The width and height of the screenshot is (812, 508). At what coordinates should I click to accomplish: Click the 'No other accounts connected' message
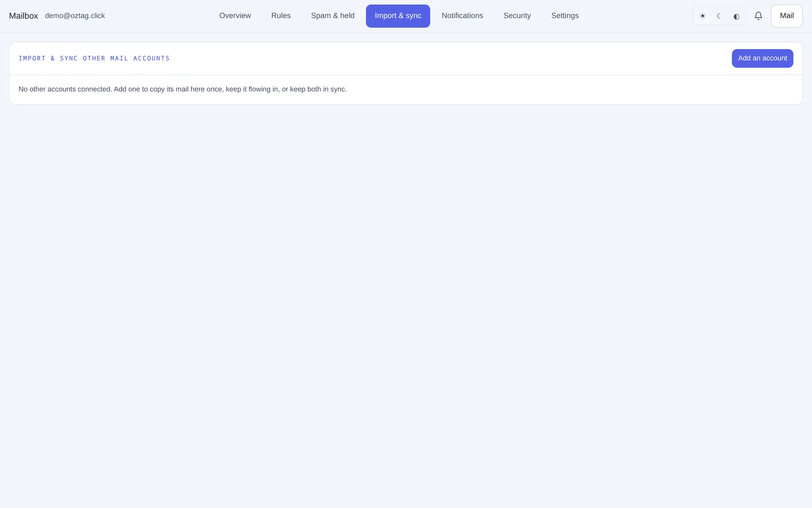[x=183, y=89]
